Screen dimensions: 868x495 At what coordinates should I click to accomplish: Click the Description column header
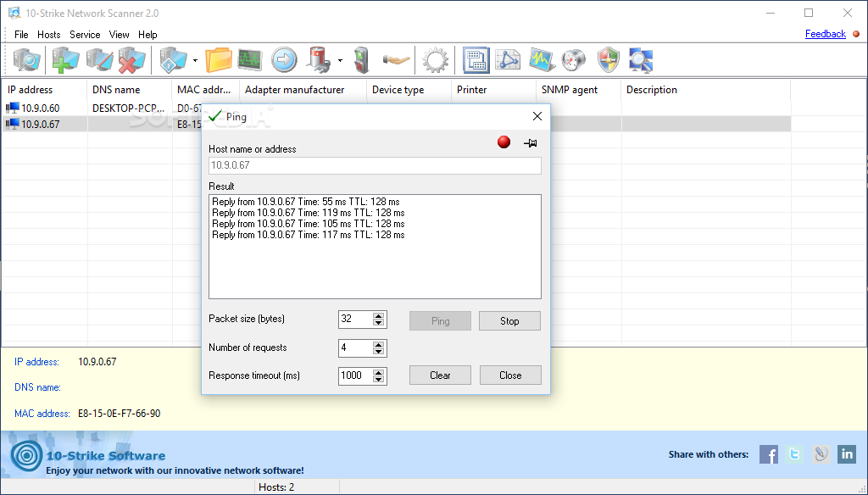click(x=706, y=90)
